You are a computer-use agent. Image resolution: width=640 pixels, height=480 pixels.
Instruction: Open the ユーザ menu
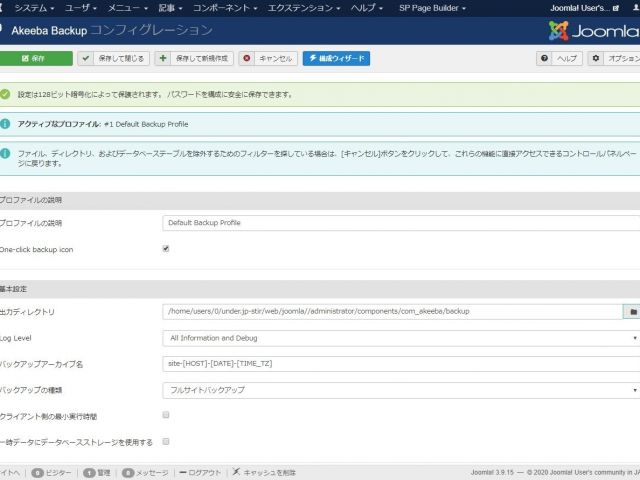pyautogui.click(x=80, y=8)
